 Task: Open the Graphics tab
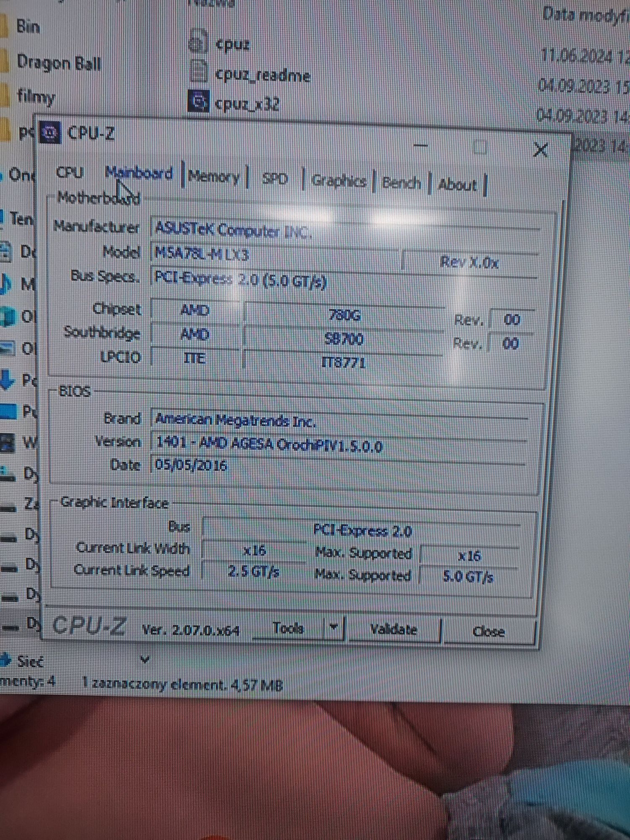(x=339, y=181)
